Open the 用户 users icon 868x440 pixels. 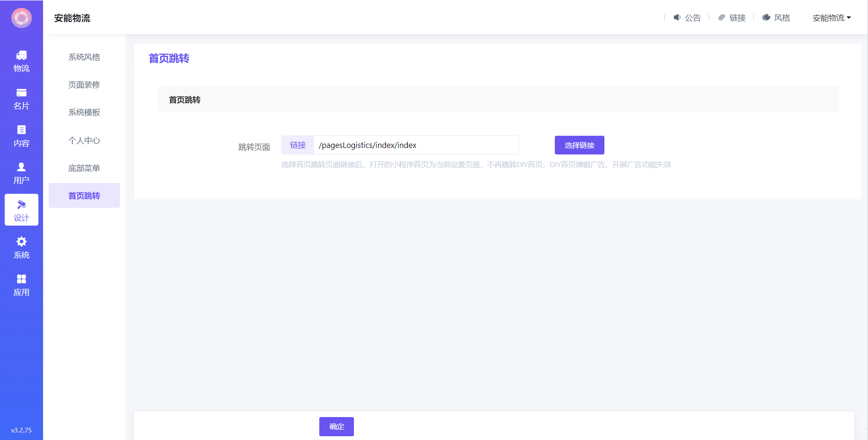tap(22, 167)
